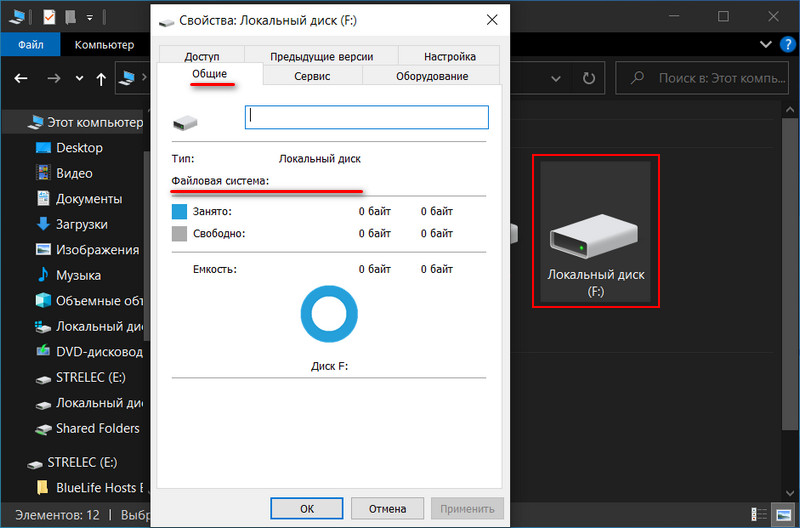Click the Отмена button
This screenshot has height=528, width=800.
click(387, 509)
